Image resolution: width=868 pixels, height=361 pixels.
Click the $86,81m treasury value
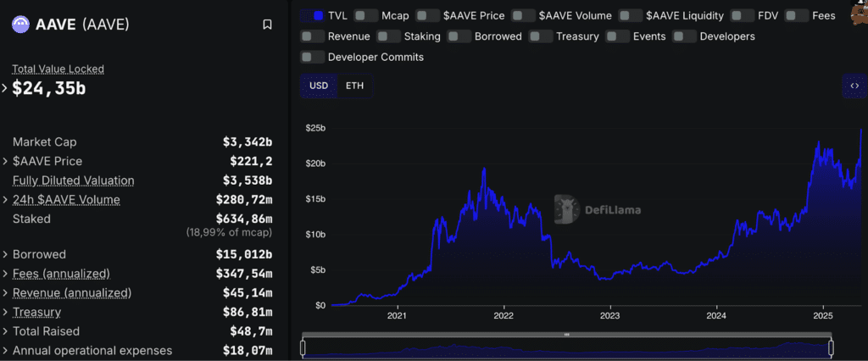point(248,313)
